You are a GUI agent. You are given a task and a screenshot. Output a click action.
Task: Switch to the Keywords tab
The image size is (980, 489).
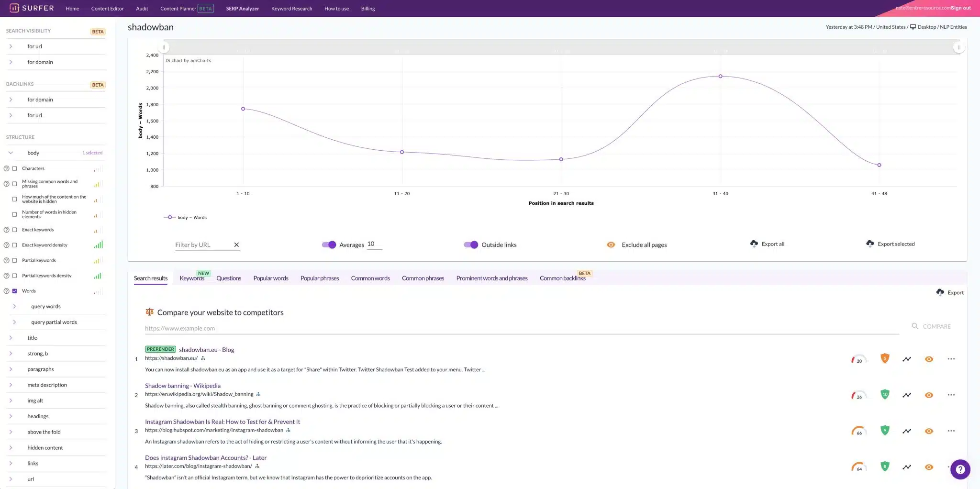[192, 278]
